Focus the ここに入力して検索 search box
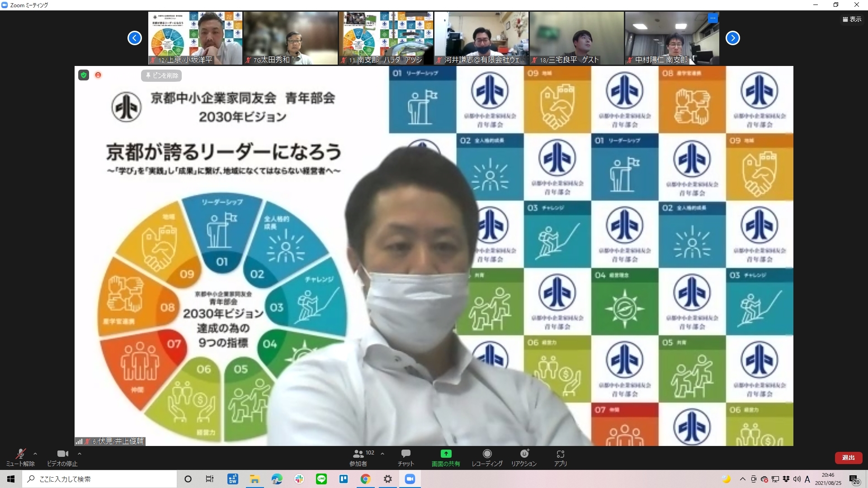The height and width of the screenshot is (488, 868). [99, 479]
